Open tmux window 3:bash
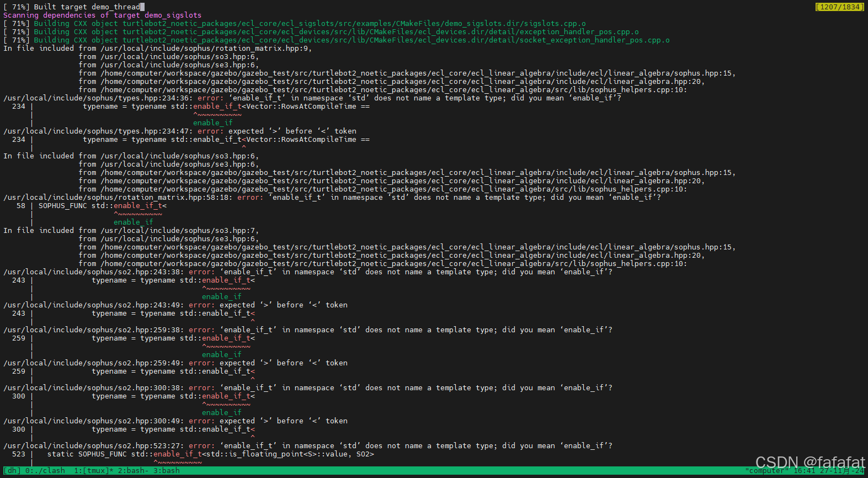Viewport: 868px width, 478px height. [x=167, y=471]
